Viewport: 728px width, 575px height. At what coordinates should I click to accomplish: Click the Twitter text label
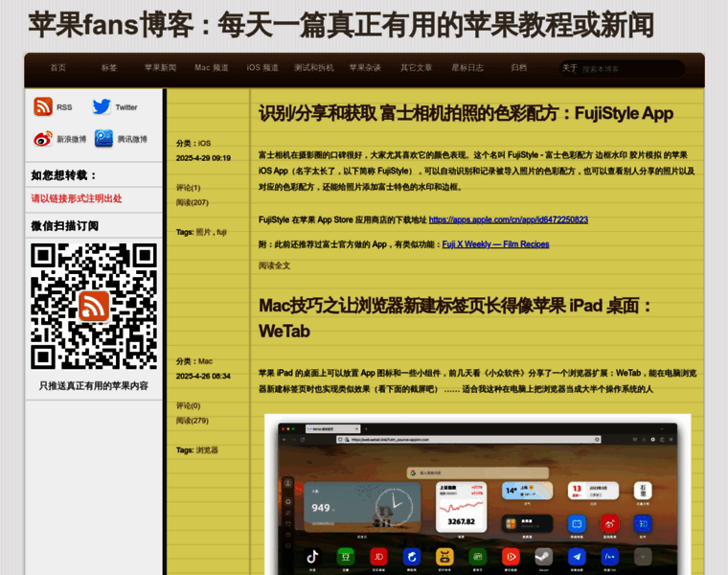tap(126, 107)
